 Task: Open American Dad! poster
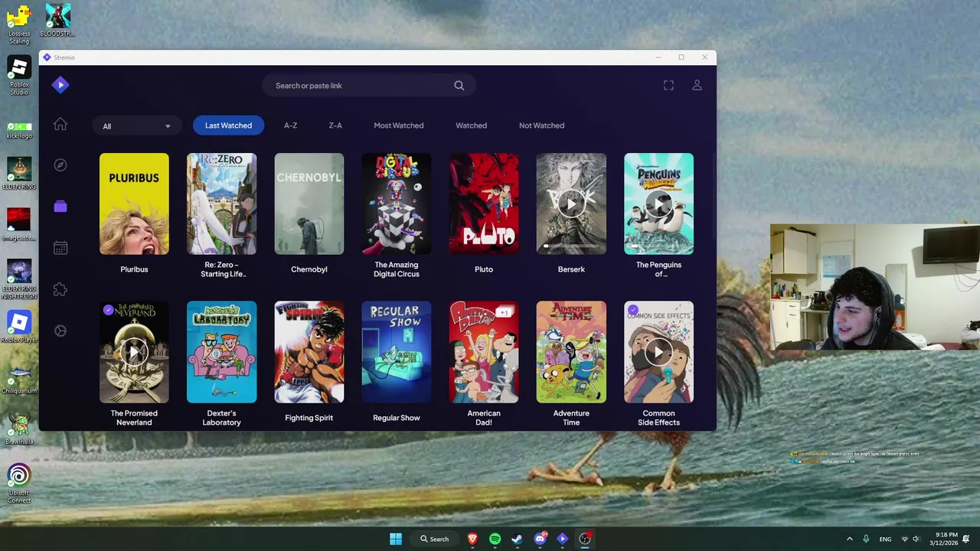click(x=484, y=352)
